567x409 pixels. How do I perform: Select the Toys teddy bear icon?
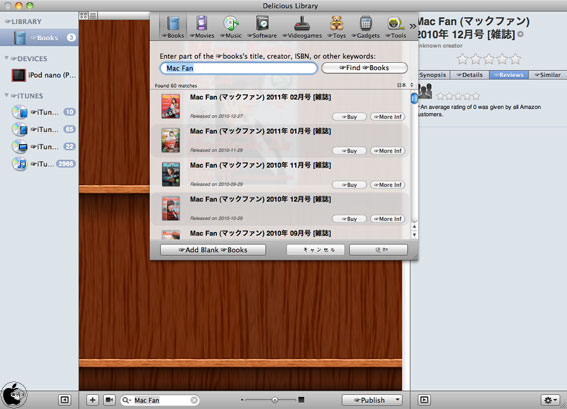[336, 26]
